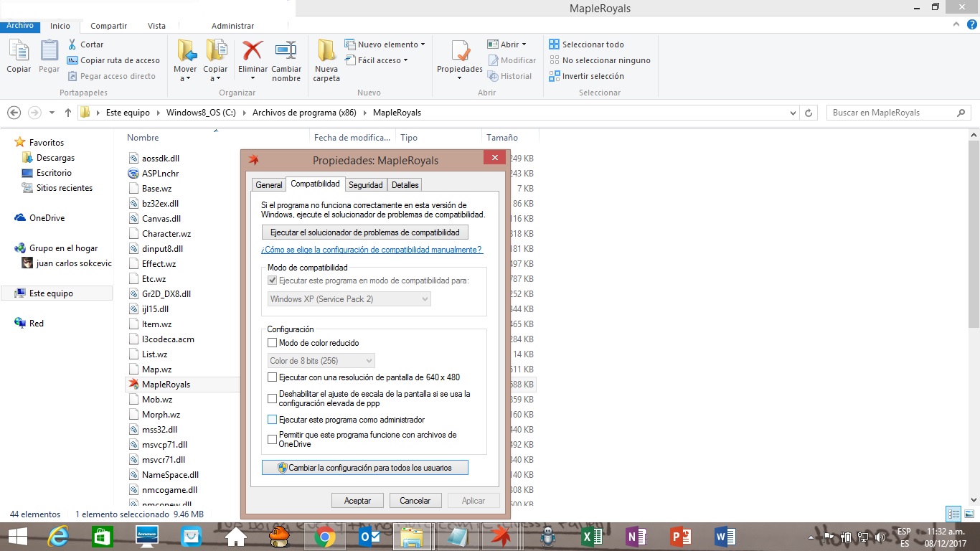The image size is (980, 551).
Task: Enable Ejecutar este programa como administrador
Action: pos(272,420)
